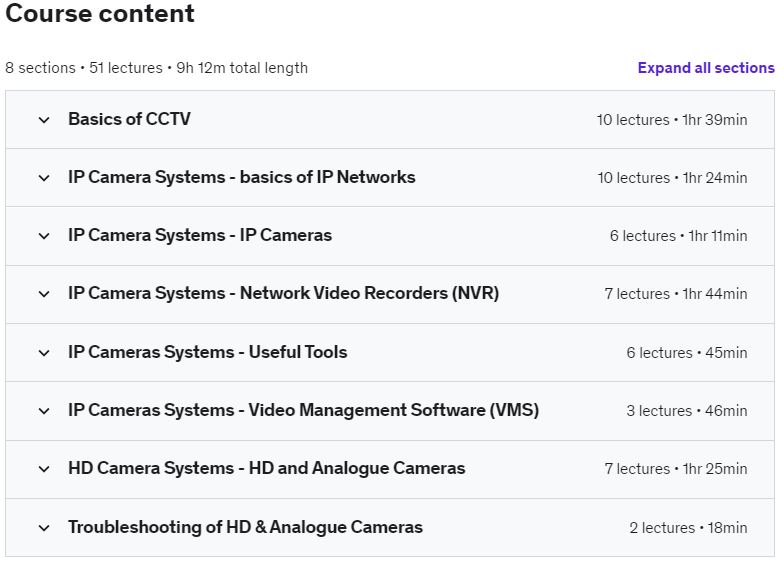
Task: Click the 10 lectures • 1hr 39min label
Action: [x=671, y=120]
